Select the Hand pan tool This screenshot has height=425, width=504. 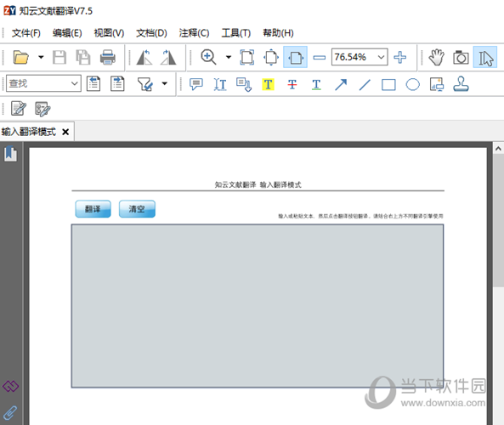tap(437, 57)
